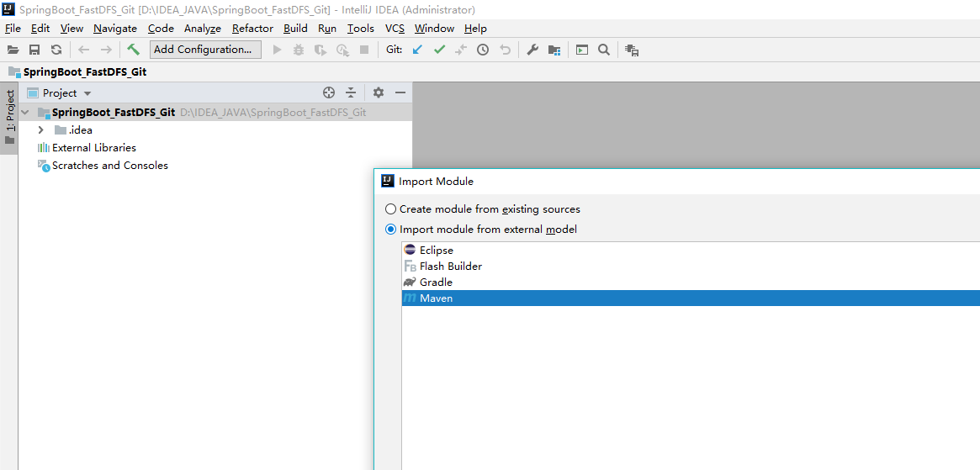Click the Debug bug icon
Image resolution: width=980 pixels, height=470 pixels.
click(299, 50)
